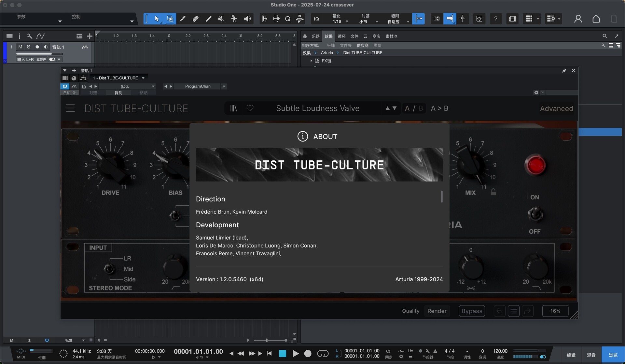This screenshot has height=364, width=625.
Task: Undo last plugin edit arrow
Action: [499, 311]
